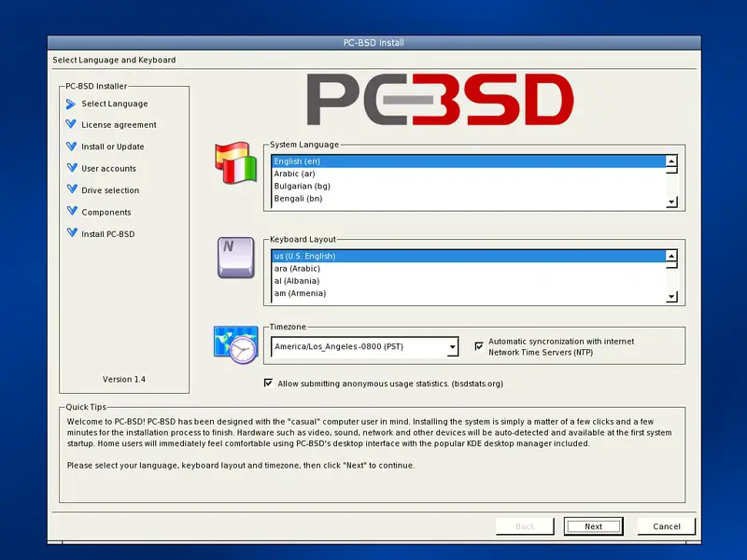Click Keyboard Layout scroll down arrow
The image size is (747, 560).
click(x=671, y=297)
